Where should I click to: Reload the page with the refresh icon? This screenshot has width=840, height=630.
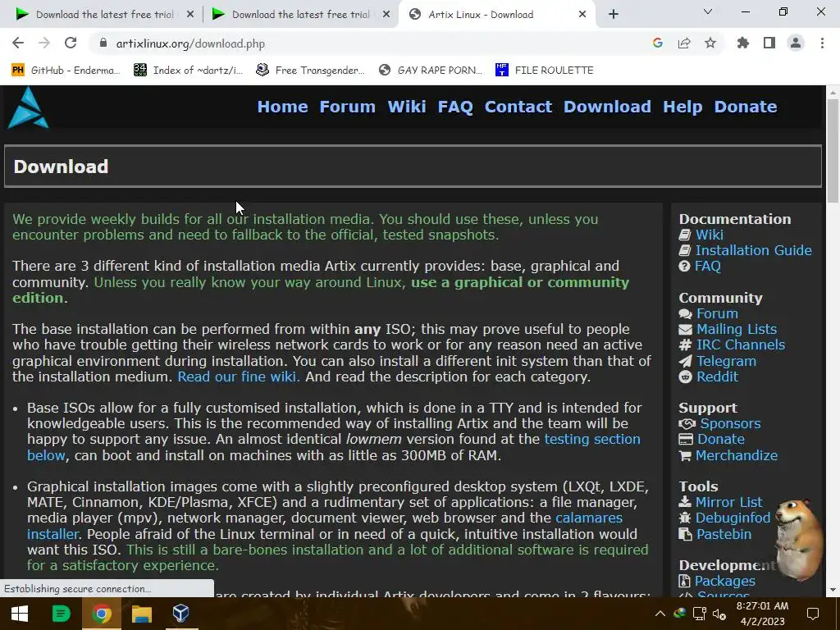pos(71,43)
